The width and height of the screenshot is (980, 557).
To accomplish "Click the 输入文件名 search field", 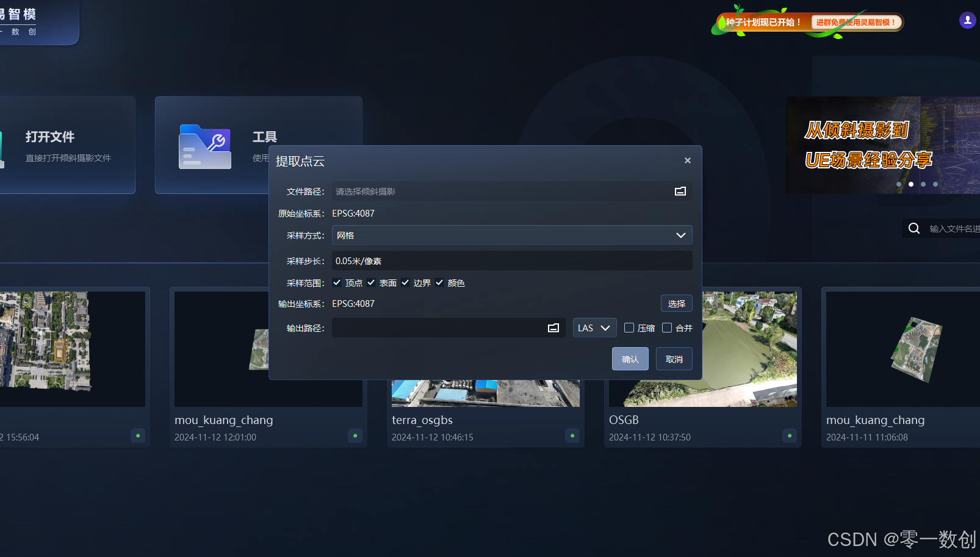I will (x=954, y=229).
